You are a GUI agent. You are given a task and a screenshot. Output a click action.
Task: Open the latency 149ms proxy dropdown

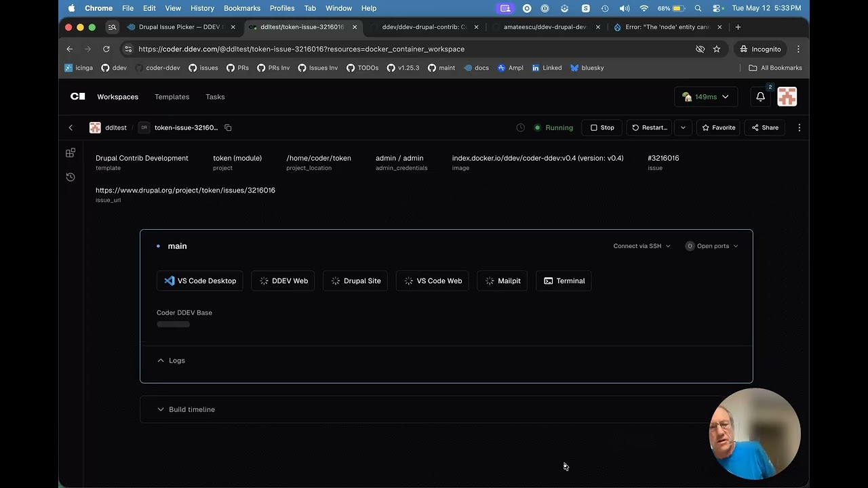(x=706, y=97)
